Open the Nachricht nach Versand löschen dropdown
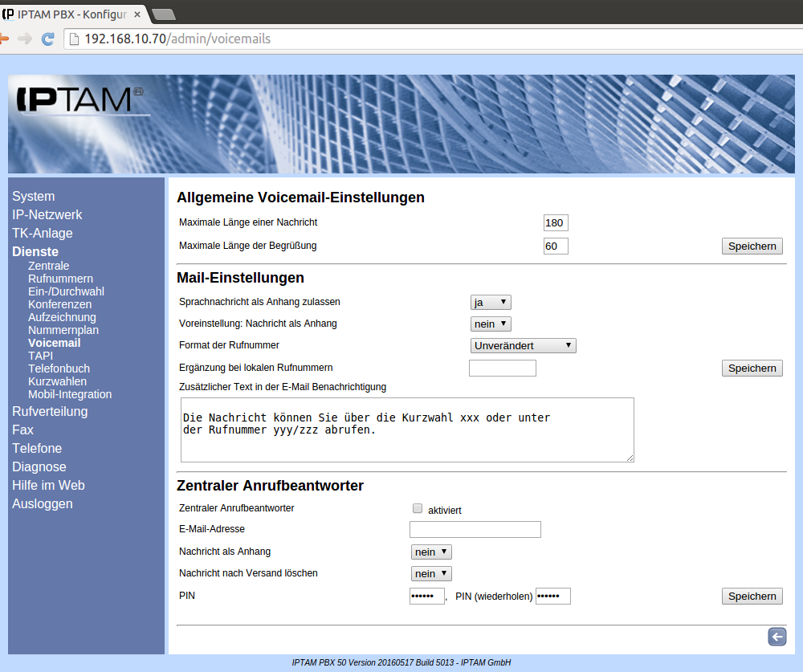Viewport: 803px width, 672px height. 431,573
